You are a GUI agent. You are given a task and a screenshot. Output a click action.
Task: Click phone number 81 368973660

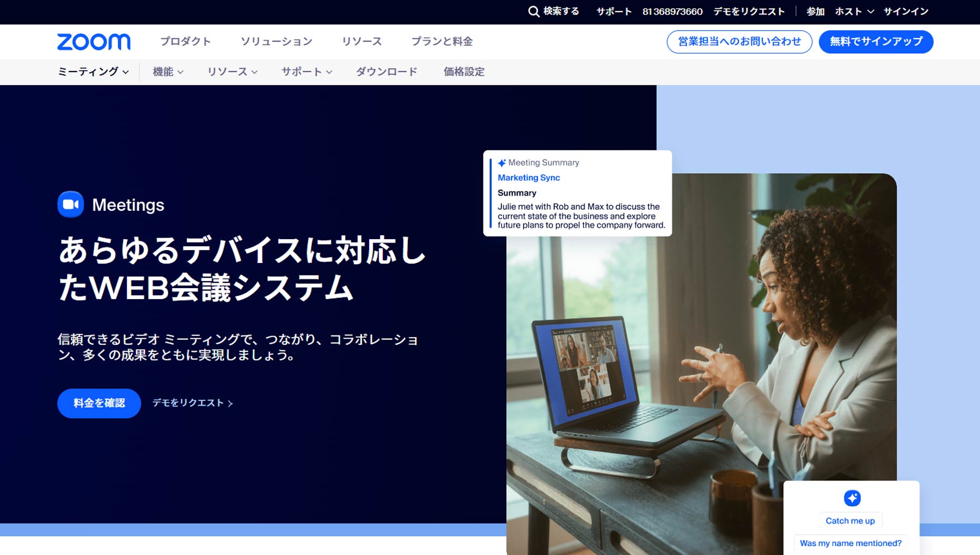point(672,11)
